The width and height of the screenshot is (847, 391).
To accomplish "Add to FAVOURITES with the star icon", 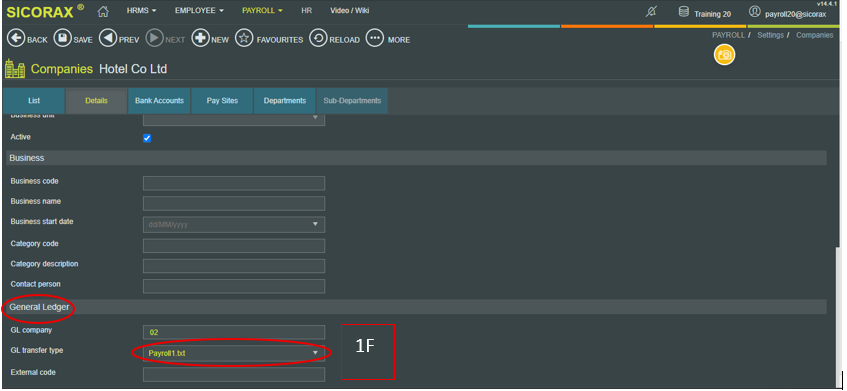I will (x=244, y=38).
